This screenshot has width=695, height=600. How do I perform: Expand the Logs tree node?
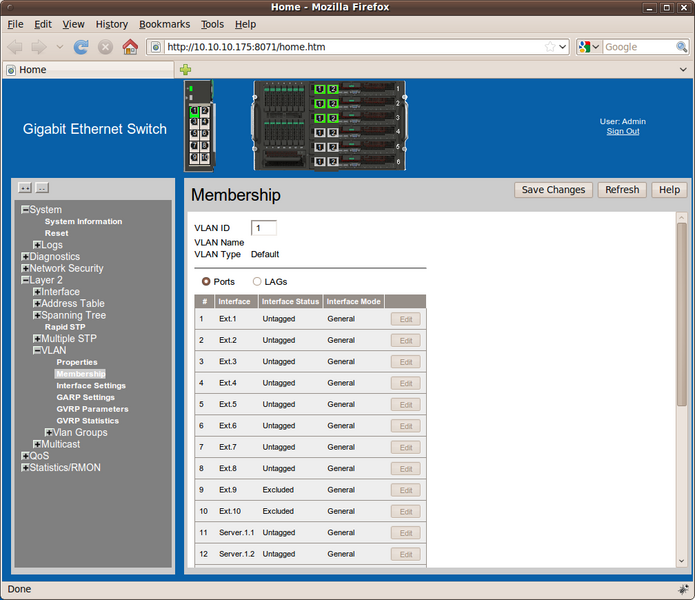(37, 245)
